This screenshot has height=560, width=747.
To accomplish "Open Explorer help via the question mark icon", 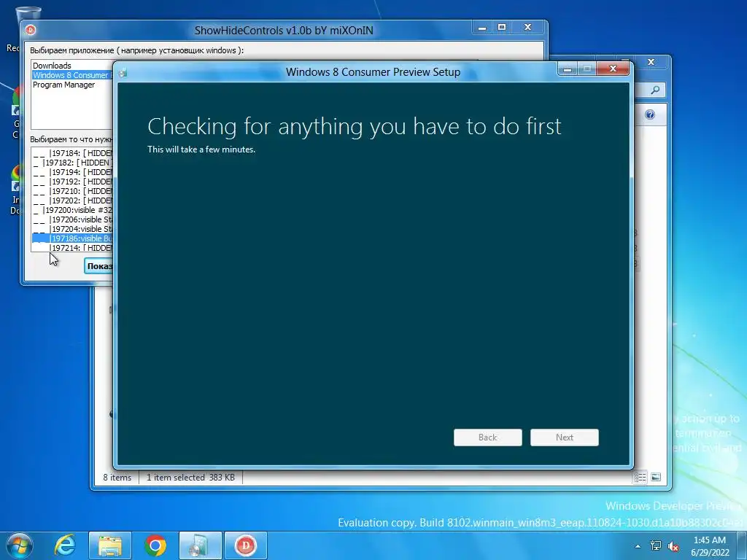I will pyautogui.click(x=650, y=114).
